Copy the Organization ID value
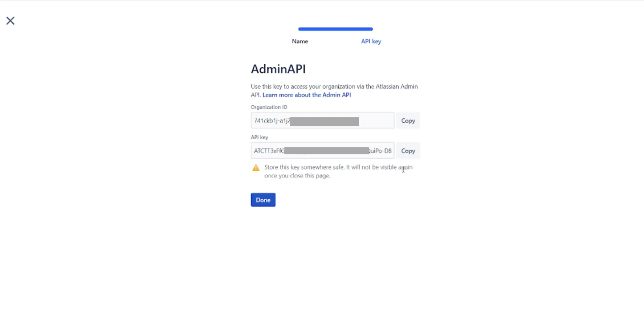The image size is (644, 312). tap(408, 121)
